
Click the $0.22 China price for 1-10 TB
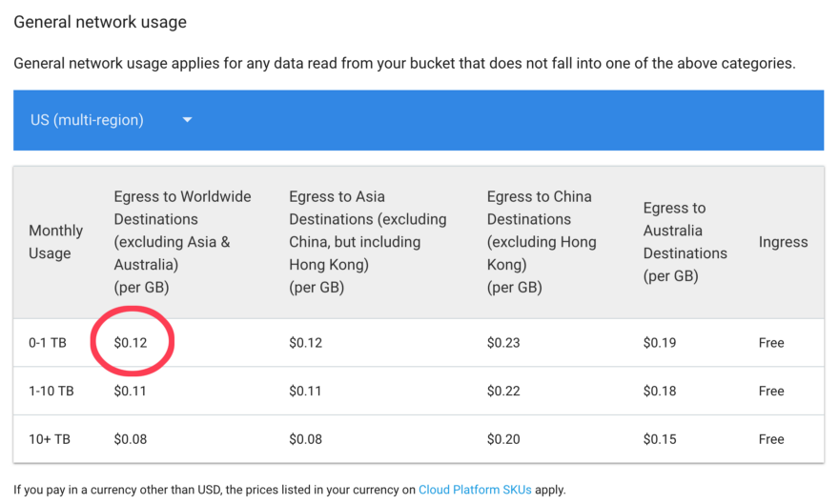coord(503,391)
